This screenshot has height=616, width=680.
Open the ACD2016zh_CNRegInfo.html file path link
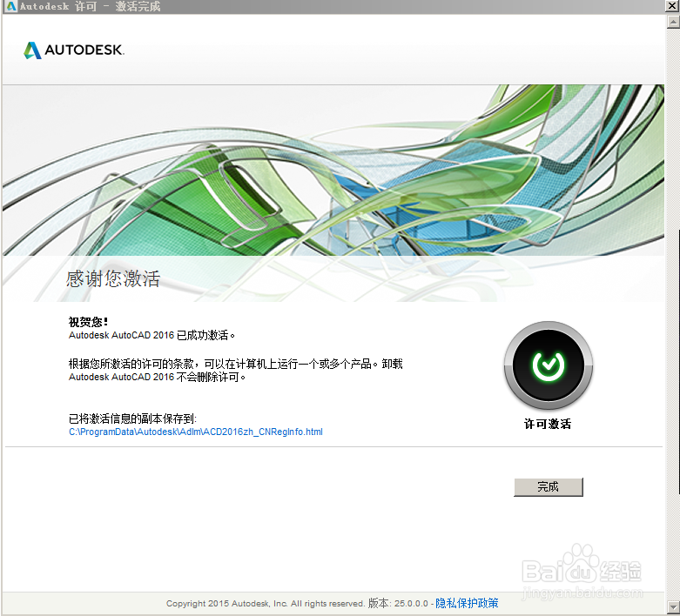[x=196, y=432]
